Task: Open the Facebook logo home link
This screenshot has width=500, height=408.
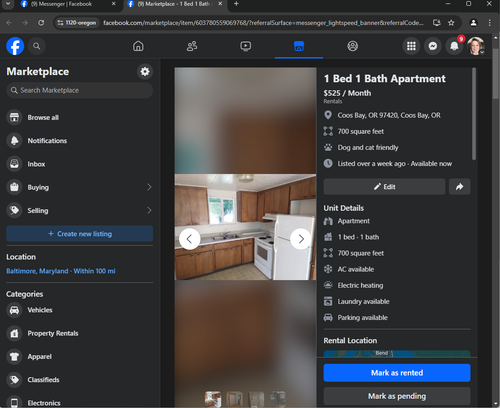Action: click(x=15, y=46)
